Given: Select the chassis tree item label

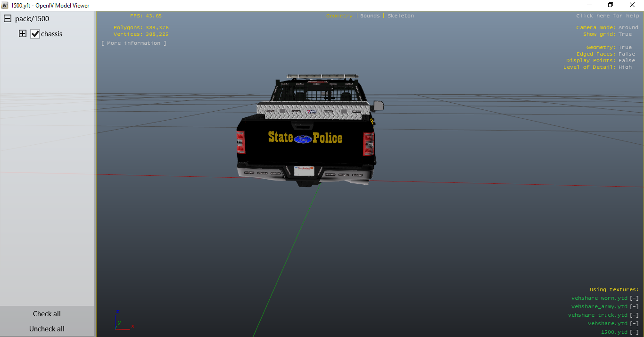Looking at the screenshot, I should pyautogui.click(x=51, y=34).
